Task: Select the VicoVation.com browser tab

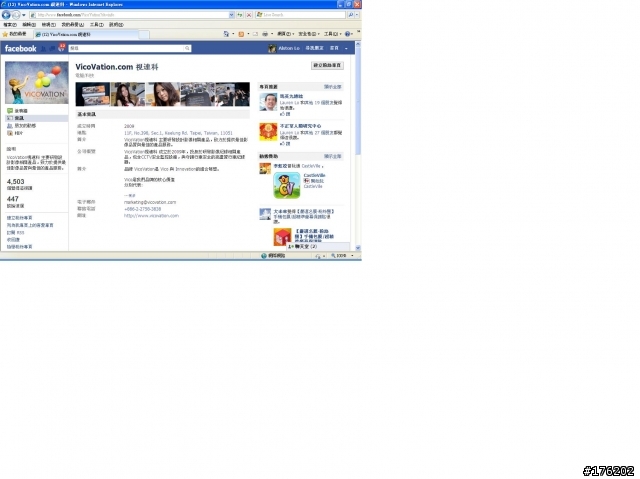Action: tap(87, 35)
